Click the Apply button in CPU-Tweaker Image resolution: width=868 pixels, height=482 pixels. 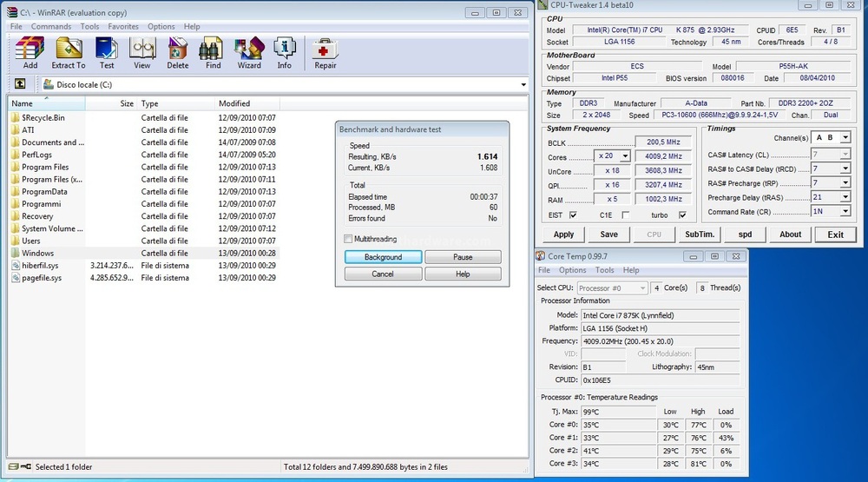click(563, 234)
